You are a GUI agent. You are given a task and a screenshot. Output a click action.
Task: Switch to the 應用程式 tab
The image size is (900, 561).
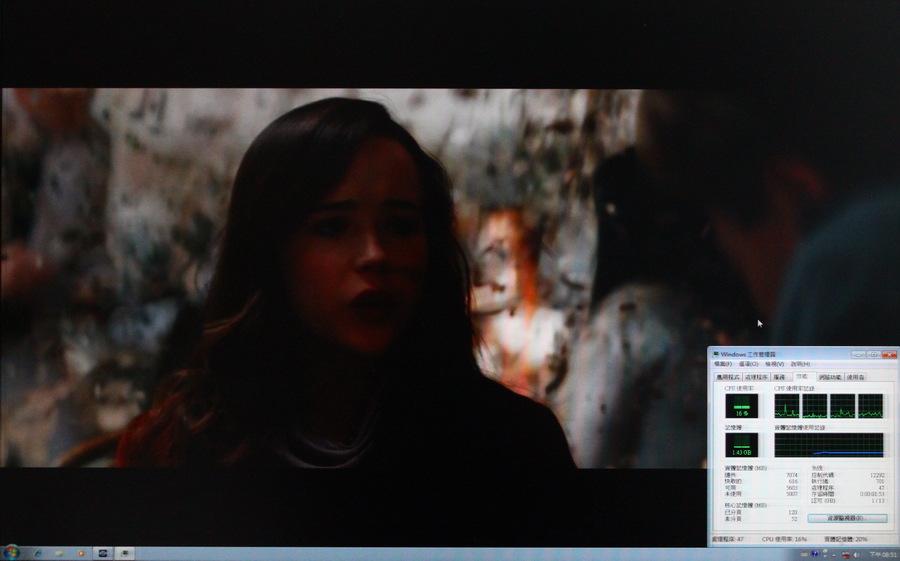click(728, 377)
